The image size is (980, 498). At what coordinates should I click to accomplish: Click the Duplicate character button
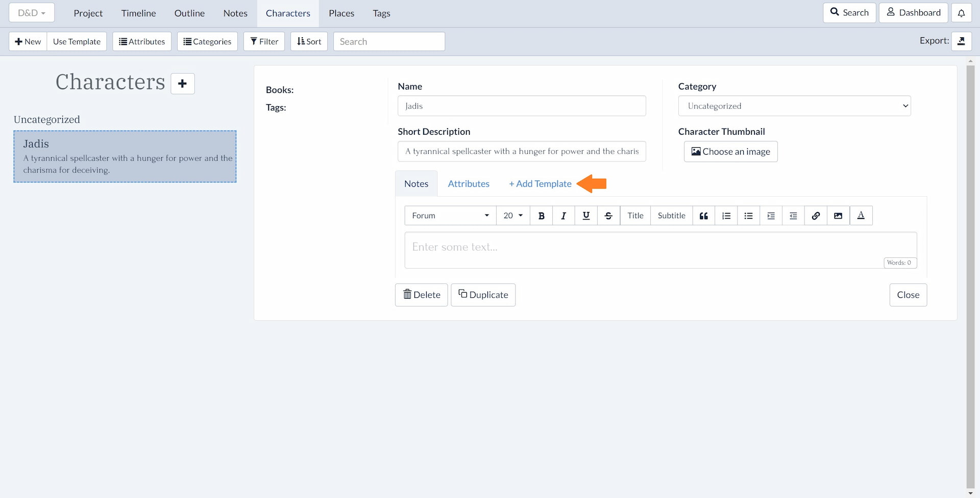click(x=483, y=295)
